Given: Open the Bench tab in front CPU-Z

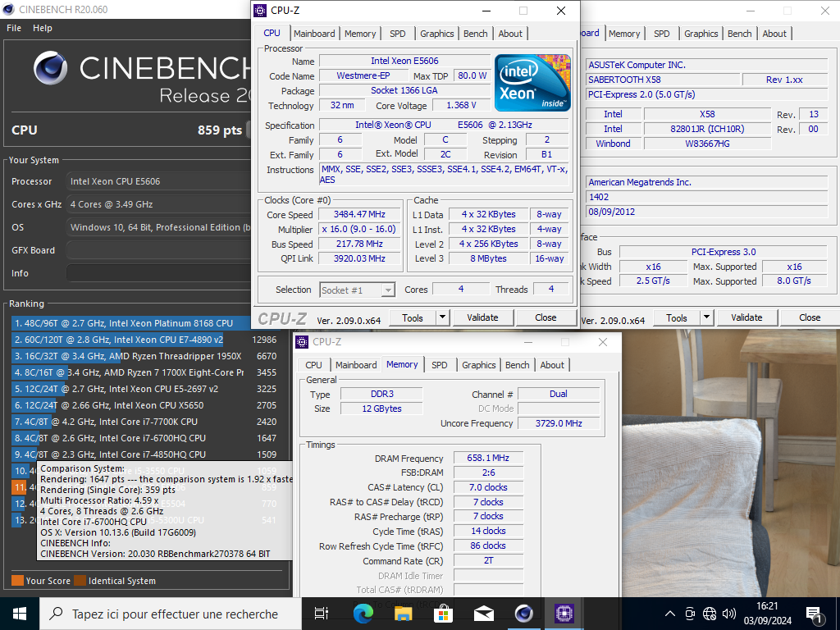Looking at the screenshot, I should pos(475,33).
